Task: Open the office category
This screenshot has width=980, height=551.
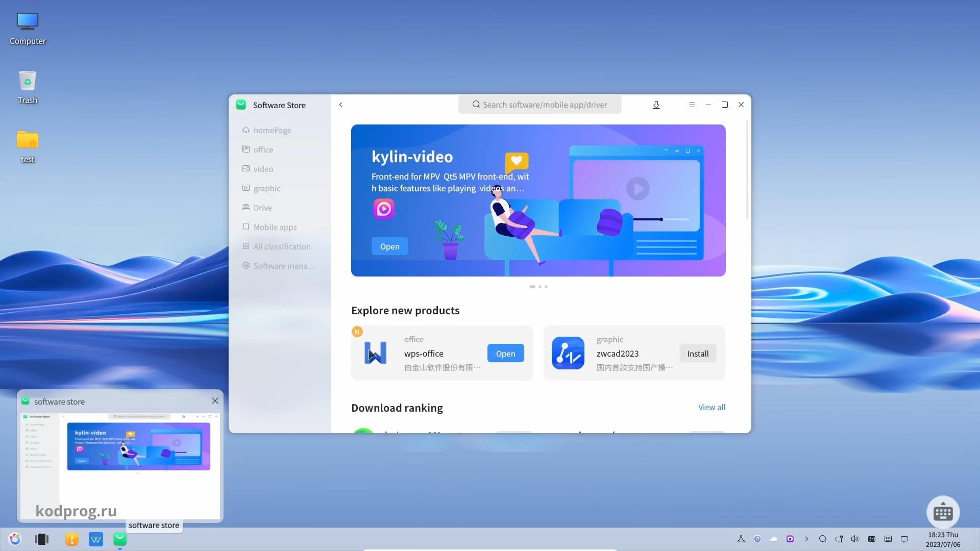Action: 279,149
